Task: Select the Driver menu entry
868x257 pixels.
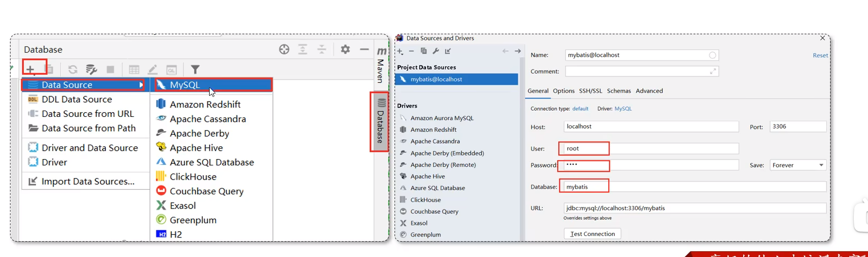Action: [86, 162]
